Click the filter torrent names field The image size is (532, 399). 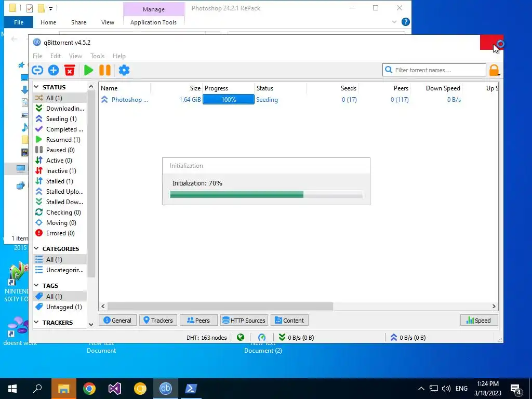pyautogui.click(x=434, y=70)
